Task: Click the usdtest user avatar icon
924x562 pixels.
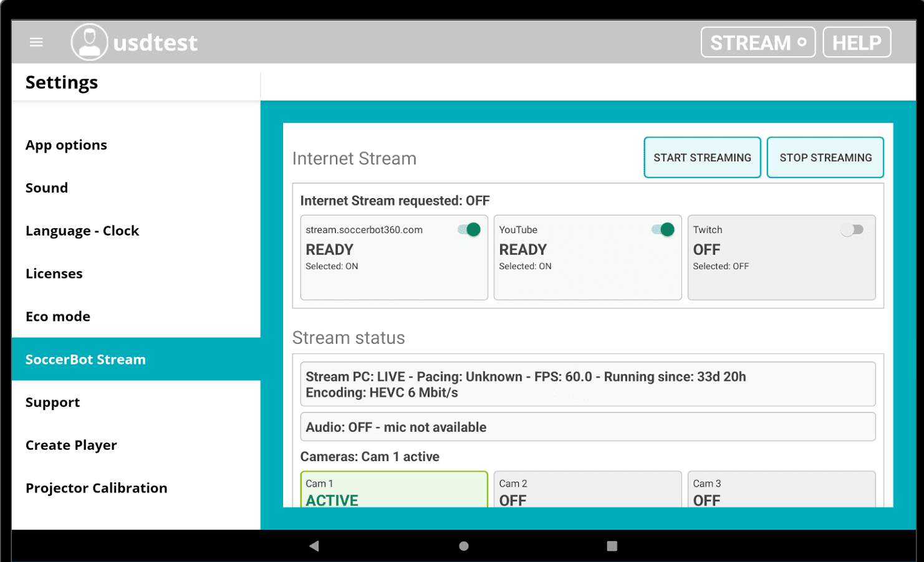Action: click(90, 42)
